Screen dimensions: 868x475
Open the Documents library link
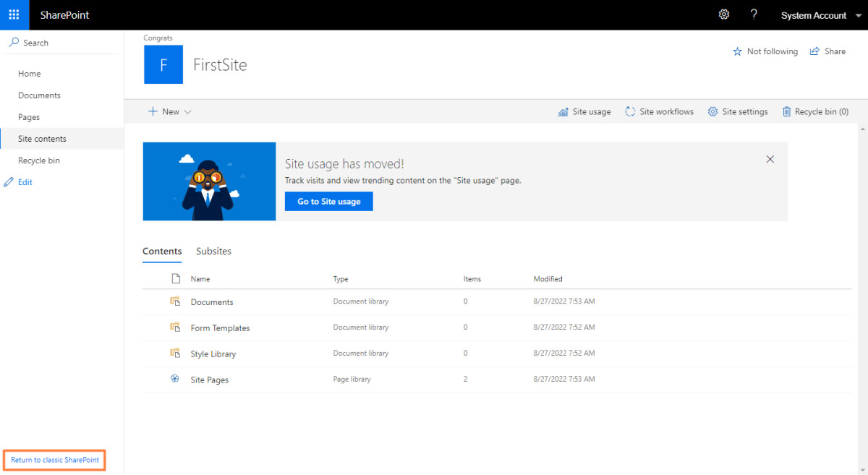coord(212,302)
